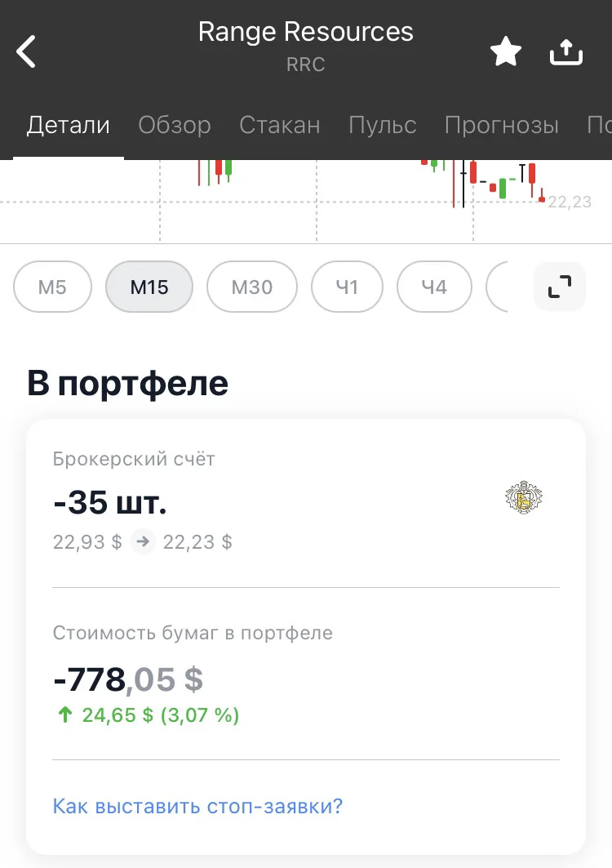This screenshot has height=868, width=612.
Task: Switch to the Обзор tab
Action: pyautogui.click(x=175, y=125)
